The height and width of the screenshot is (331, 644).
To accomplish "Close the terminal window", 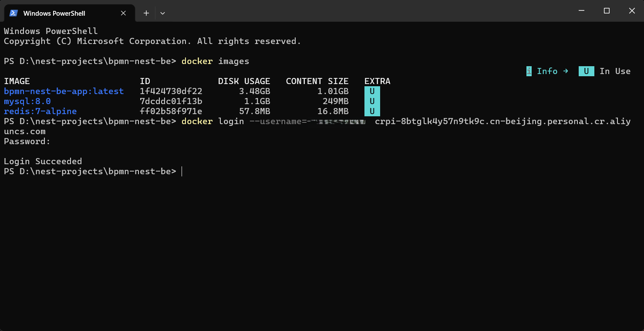I will coord(632,11).
